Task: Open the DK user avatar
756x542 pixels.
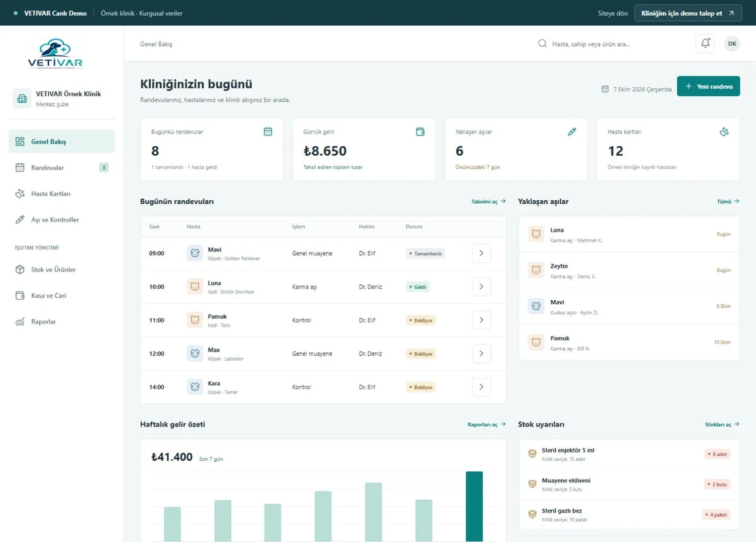Action: coord(732,43)
